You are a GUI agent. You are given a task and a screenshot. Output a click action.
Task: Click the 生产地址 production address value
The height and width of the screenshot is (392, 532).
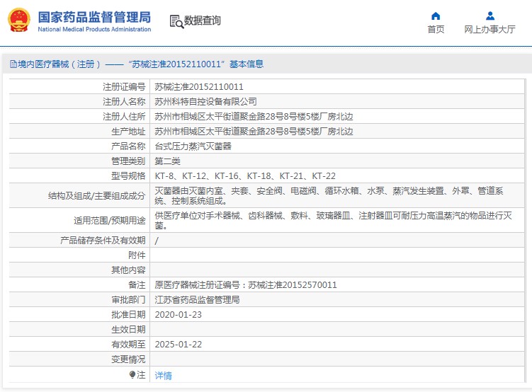pos(254,132)
